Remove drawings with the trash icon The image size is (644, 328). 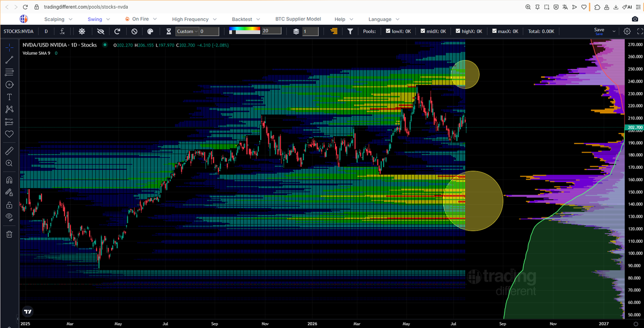pyautogui.click(x=9, y=234)
